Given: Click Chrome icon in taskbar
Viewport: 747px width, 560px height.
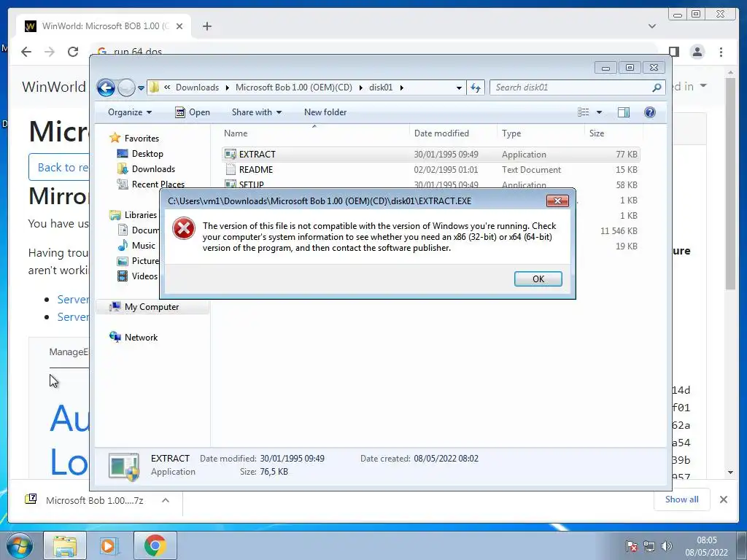Looking at the screenshot, I should (x=155, y=545).
